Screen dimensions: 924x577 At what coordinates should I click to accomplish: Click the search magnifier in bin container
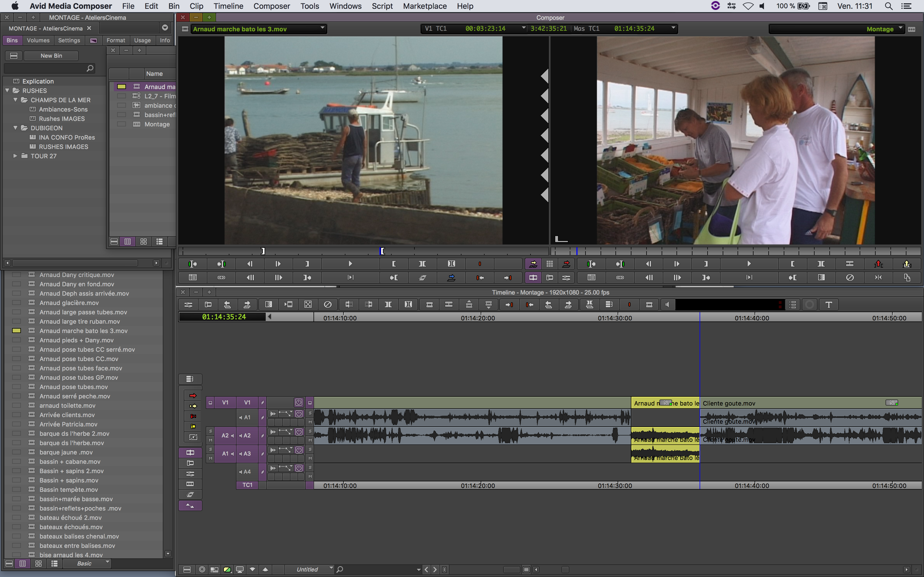(x=90, y=68)
